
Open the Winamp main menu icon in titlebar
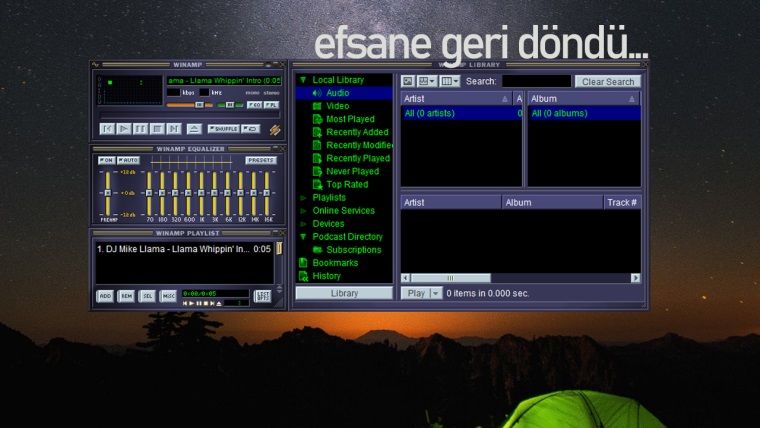[x=95, y=64]
